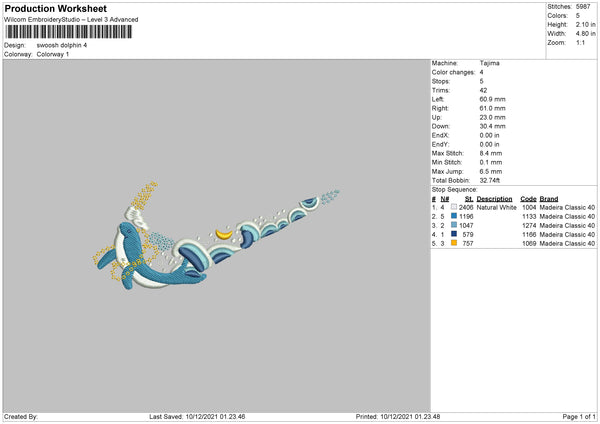Image resolution: width=600 pixels, height=424 pixels.
Task: Click the Stitches value 5987
Action: (583, 7)
